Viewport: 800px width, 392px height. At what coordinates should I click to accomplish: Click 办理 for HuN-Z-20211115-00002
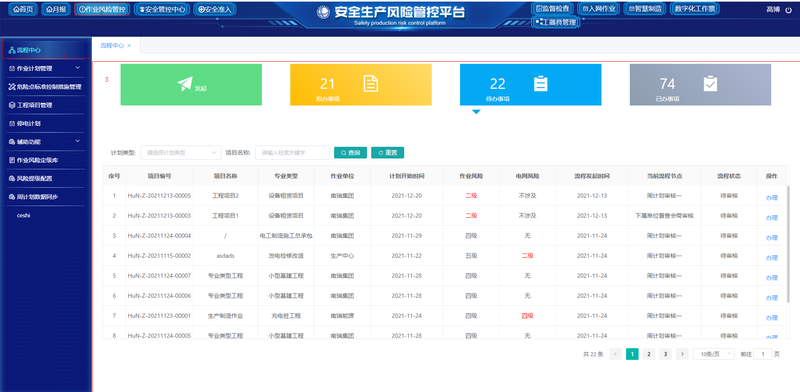[771, 258]
